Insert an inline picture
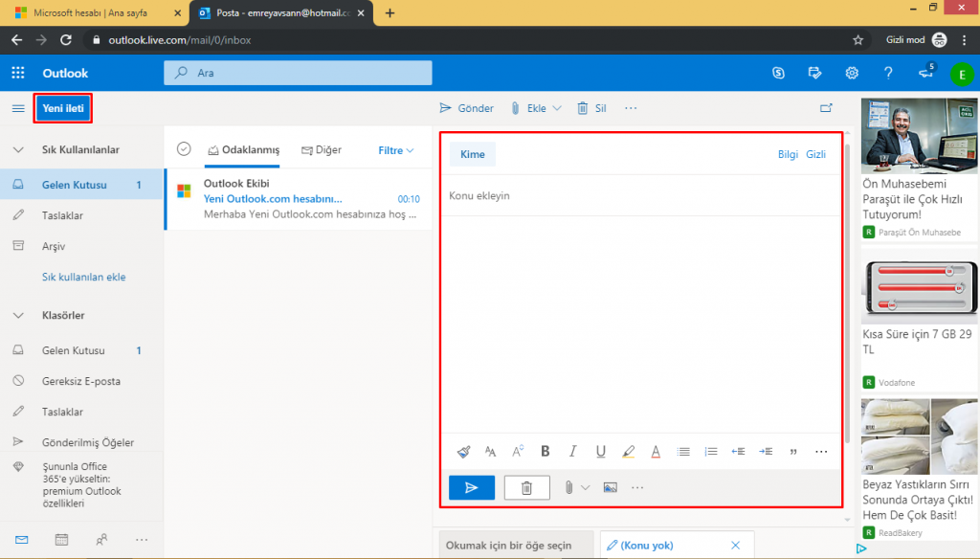The height and width of the screenshot is (559, 980). click(x=610, y=488)
